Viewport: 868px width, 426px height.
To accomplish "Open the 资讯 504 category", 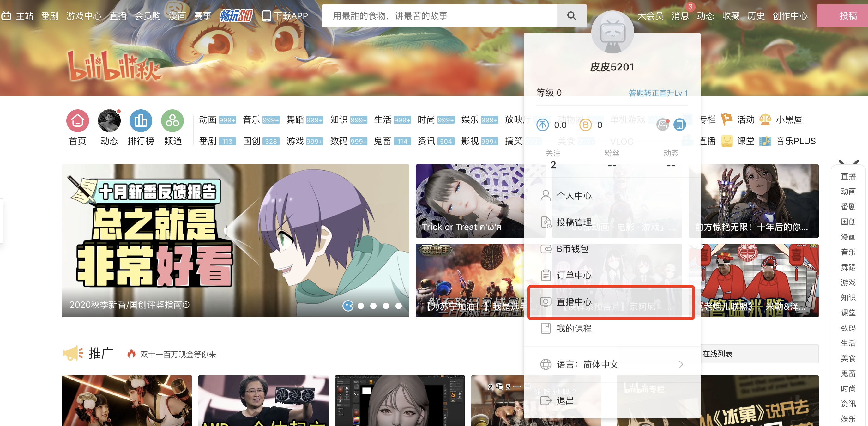I will click(x=436, y=141).
